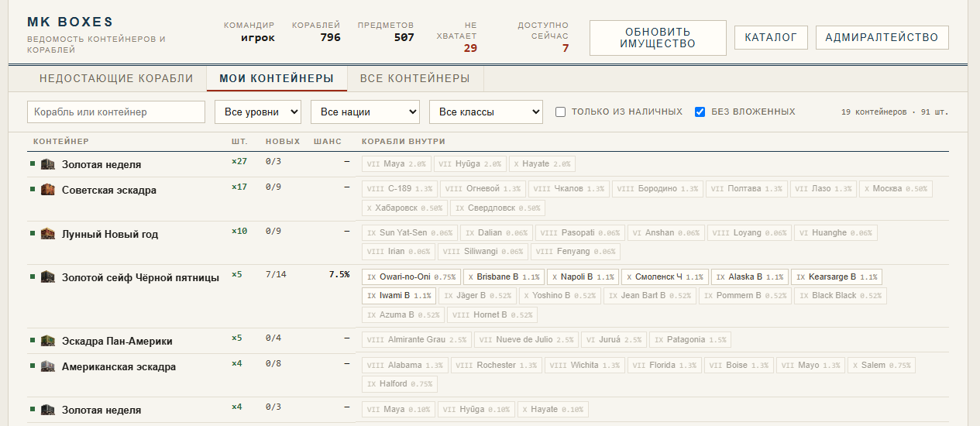Click the Советская эскадра container icon
Viewport: 980px width, 426px height.
point(47,190)
